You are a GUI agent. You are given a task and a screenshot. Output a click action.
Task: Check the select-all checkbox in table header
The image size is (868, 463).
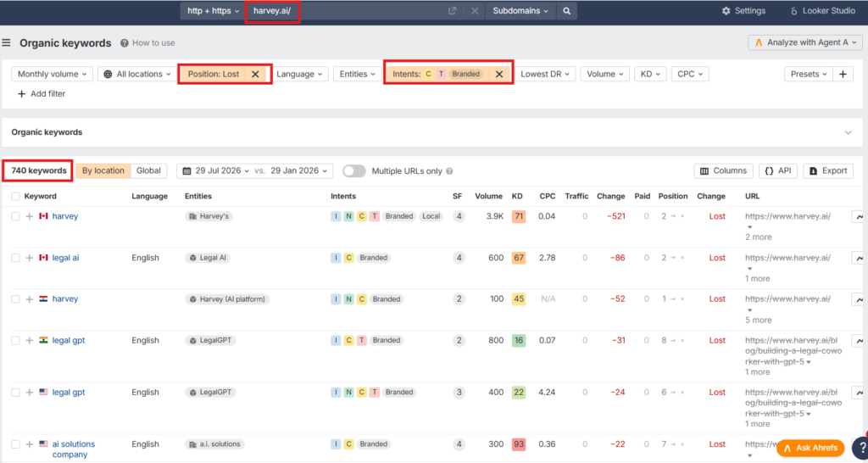tap(15, 196)
